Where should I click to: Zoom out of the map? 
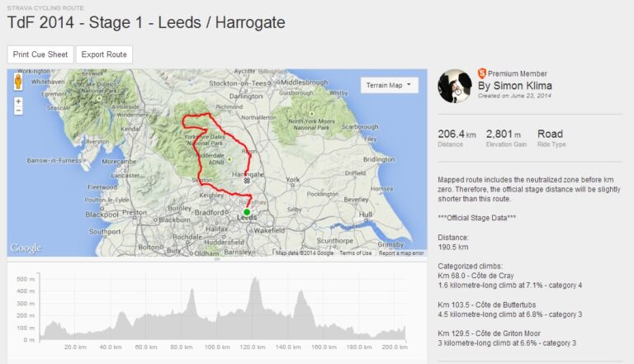[x=17, y=111]
